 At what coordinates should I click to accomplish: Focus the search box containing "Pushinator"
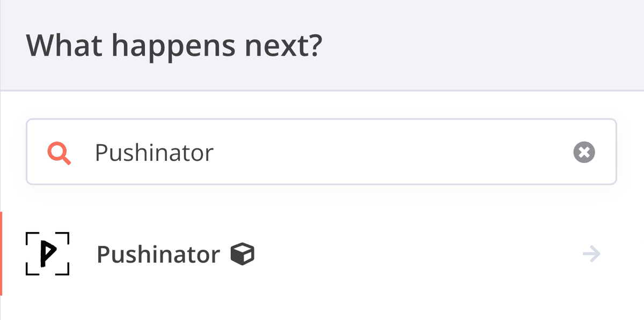point(321,152)
